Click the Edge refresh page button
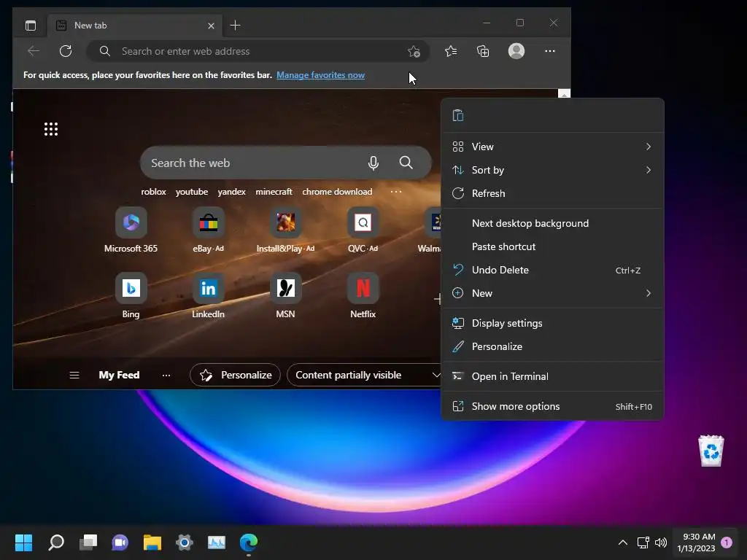 tap(66, 51)
